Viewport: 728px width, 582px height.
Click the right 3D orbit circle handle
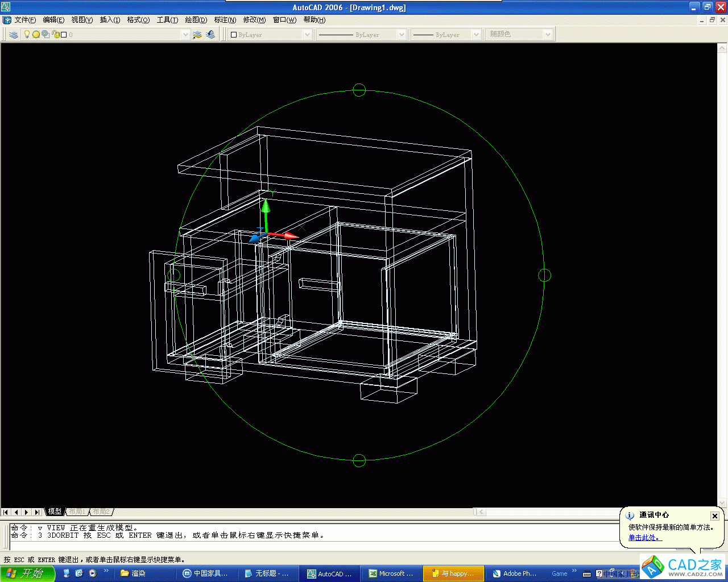544,275
